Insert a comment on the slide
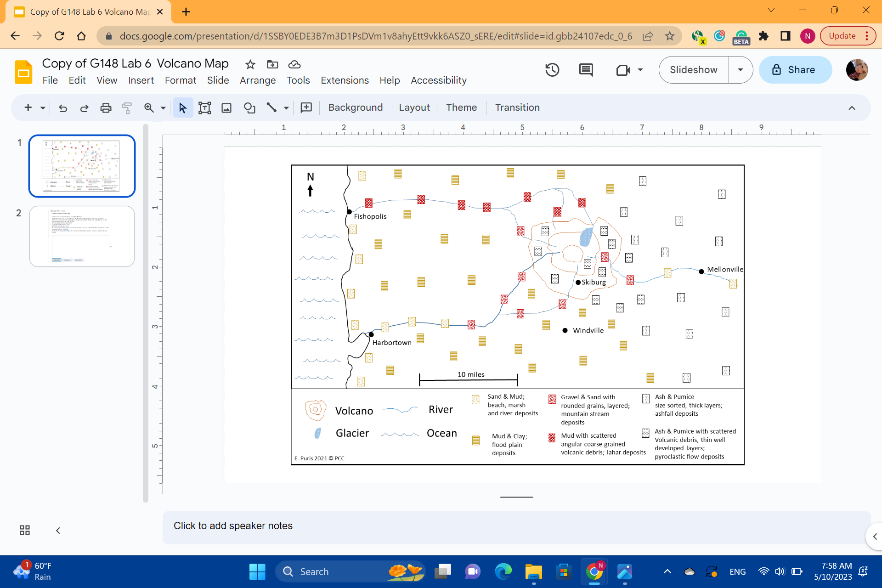The width and height of the screenshot is (882, 588). [x=306, y=107]
